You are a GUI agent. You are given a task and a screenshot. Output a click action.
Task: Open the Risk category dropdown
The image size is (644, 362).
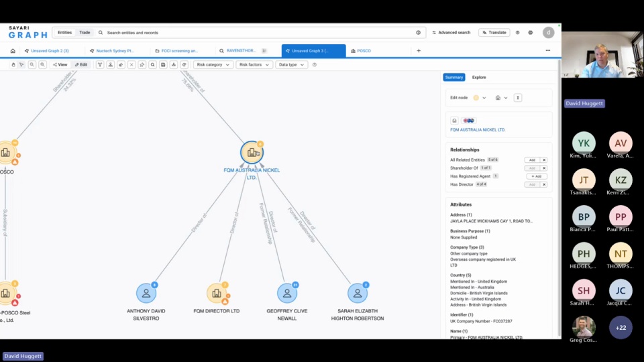click(x=213, y=65)
